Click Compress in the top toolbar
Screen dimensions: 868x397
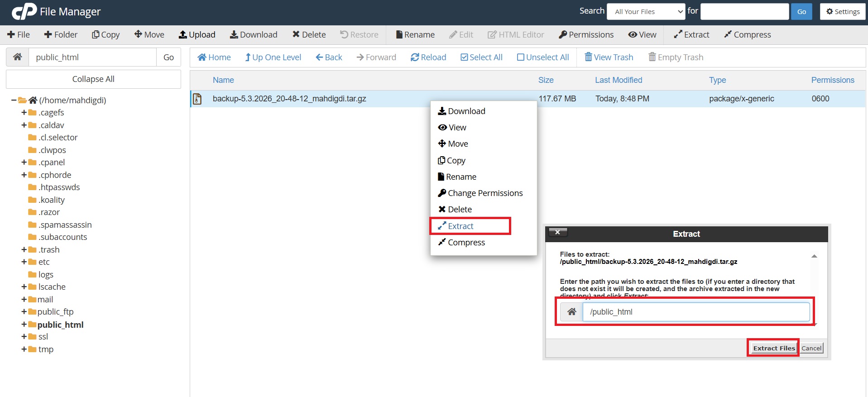748,35
